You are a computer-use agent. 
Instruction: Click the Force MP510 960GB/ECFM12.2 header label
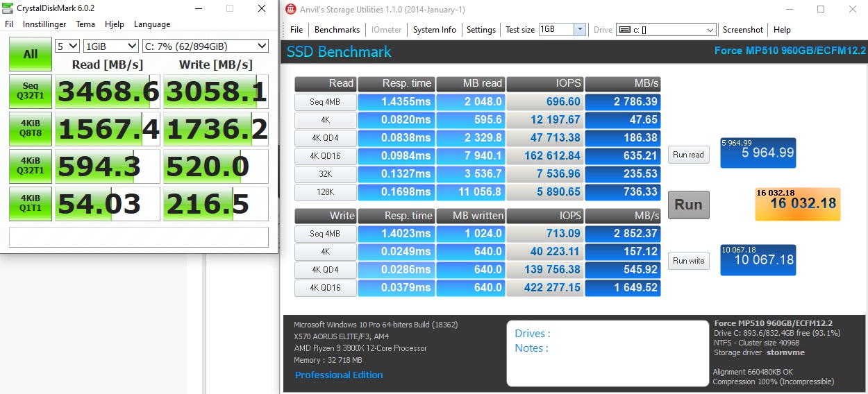pos(790,51)
